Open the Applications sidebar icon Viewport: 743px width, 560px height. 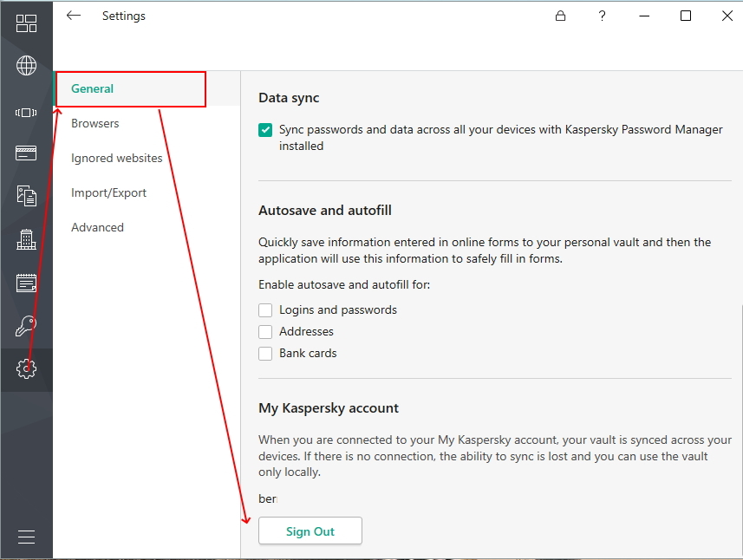point(26,112)
